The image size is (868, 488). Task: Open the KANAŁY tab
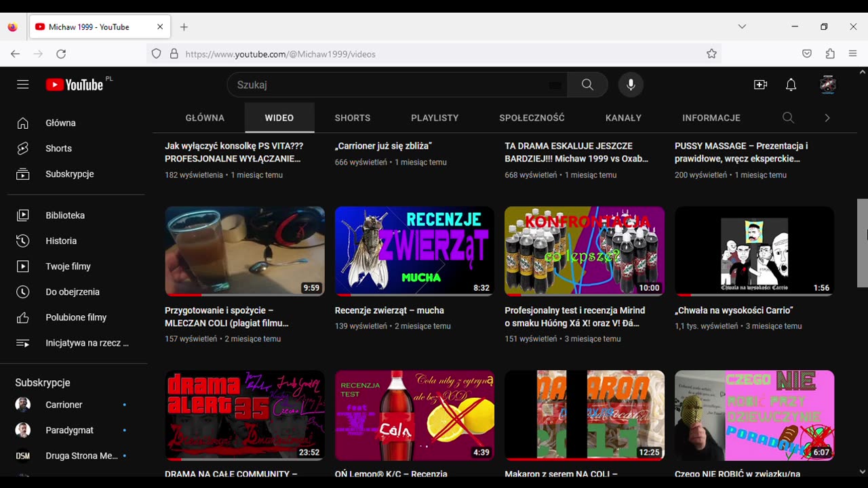[x=623, y=118]
